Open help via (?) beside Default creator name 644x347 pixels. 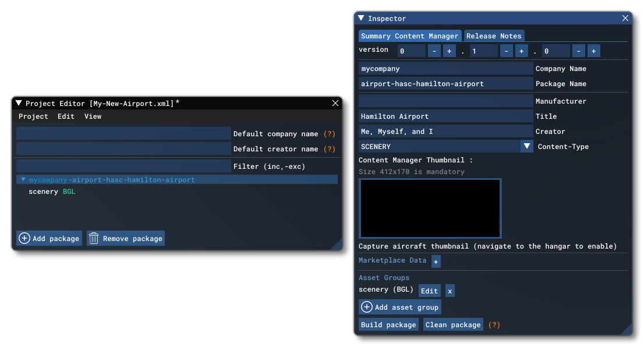pyautogui.click(x=330, y=148)
